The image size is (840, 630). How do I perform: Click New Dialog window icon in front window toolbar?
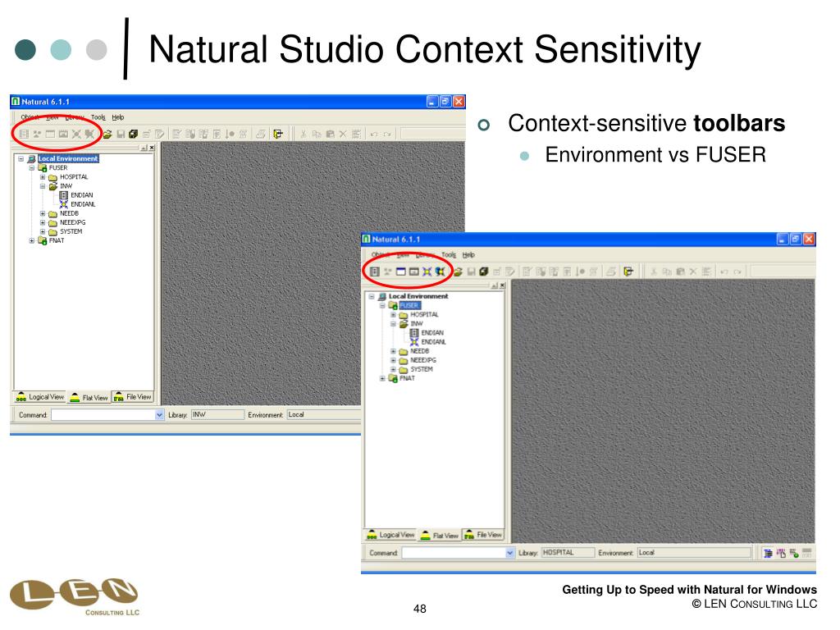click(x=400, y=272)
